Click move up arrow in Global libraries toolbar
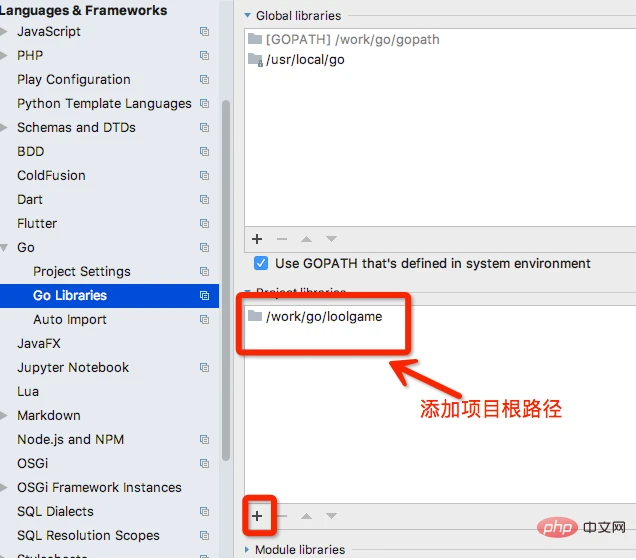The width and height of the screenshot is (636, 560). (x=307, y=239)
